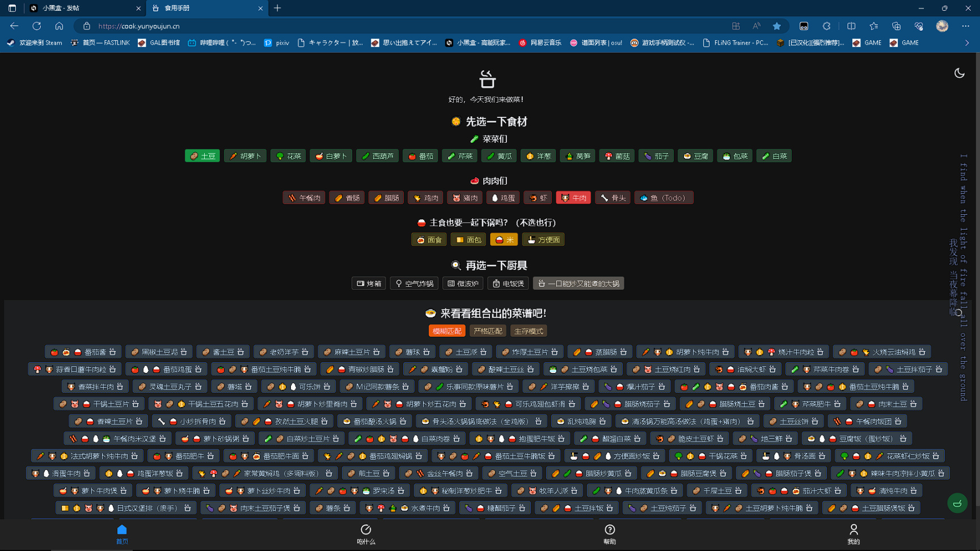Open the favorites list icon
The width and height of the screenshot is (980, 551).
click(874, 26)
